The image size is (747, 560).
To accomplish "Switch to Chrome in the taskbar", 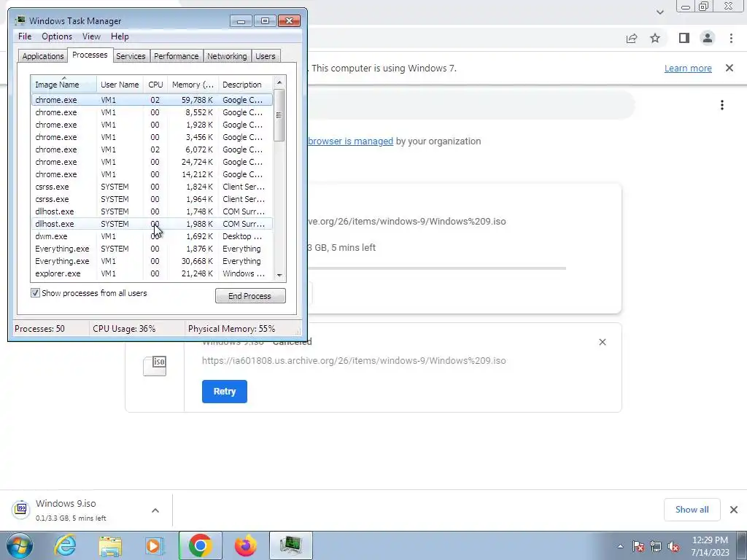I will click(x=200, y=545).
